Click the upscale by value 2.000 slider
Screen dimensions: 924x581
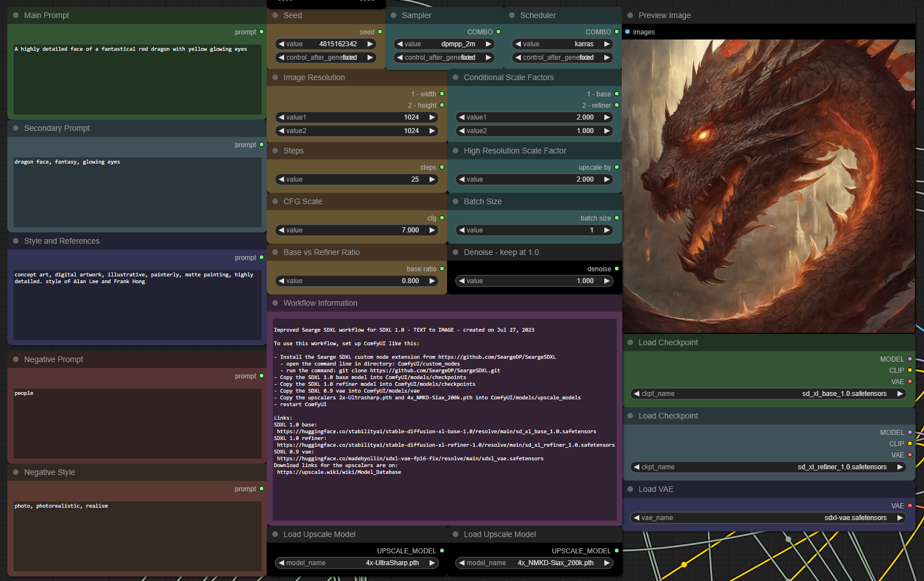click(534, 179)
